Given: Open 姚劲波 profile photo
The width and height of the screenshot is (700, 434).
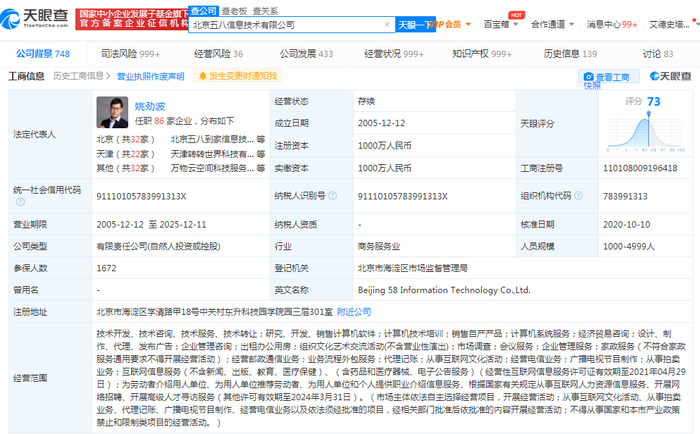Looking at the screenshot, I should 112,112.
